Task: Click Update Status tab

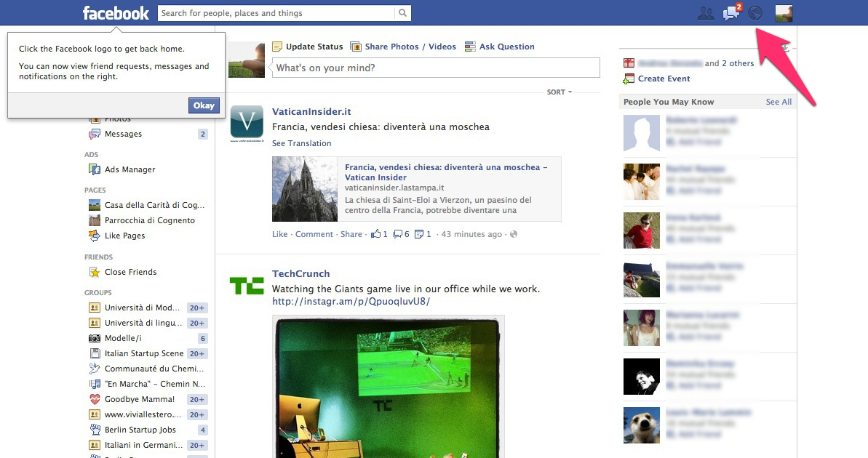Action: point(314,47)
